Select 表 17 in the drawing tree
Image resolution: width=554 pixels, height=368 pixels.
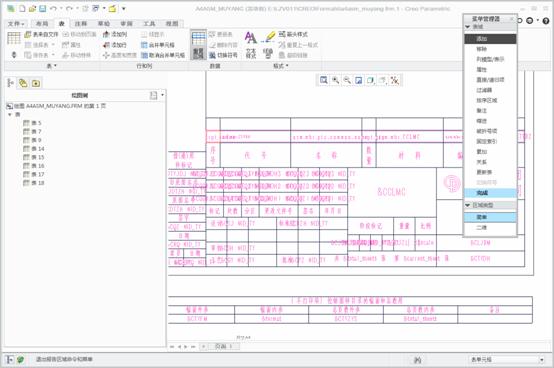(x=34, y=174)
